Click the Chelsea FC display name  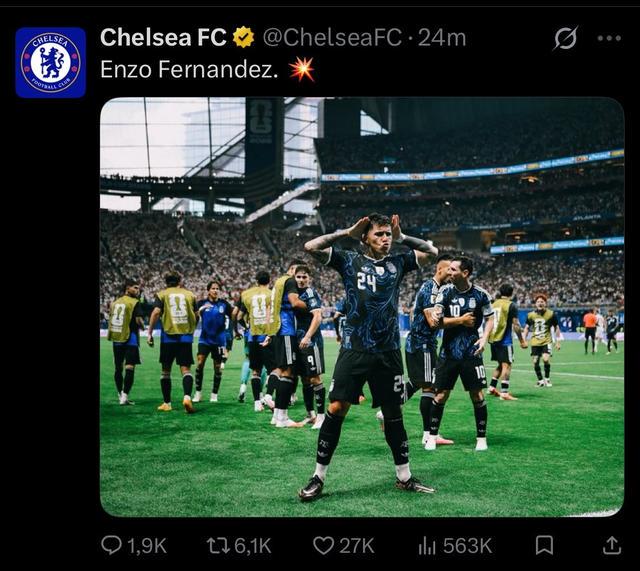[163, 38]
